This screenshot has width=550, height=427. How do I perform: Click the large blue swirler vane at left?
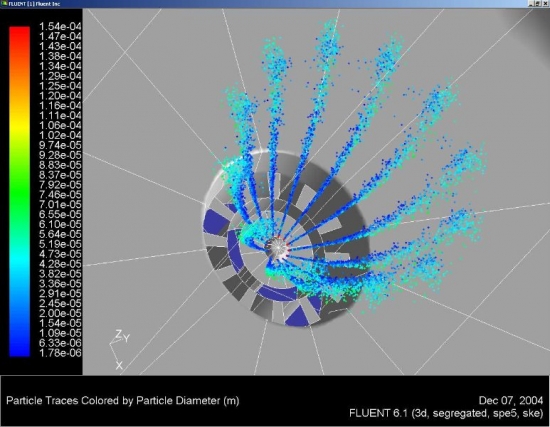tap(215, 222)
